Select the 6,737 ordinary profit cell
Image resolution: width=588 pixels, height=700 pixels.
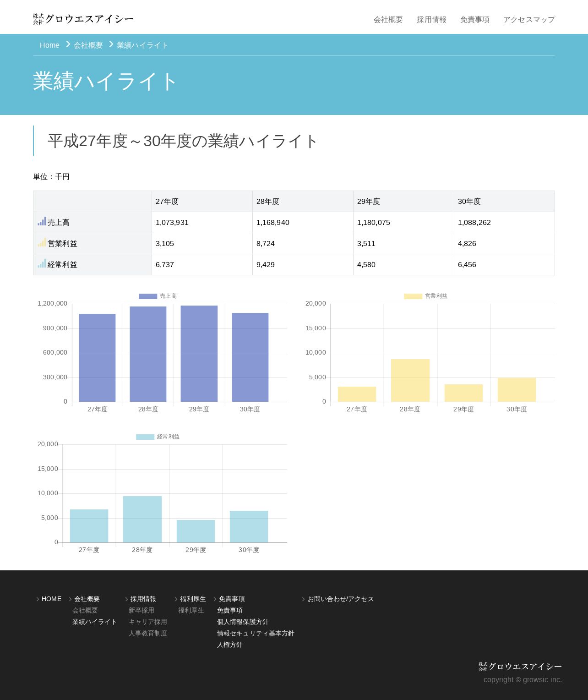tap(202, 265)
